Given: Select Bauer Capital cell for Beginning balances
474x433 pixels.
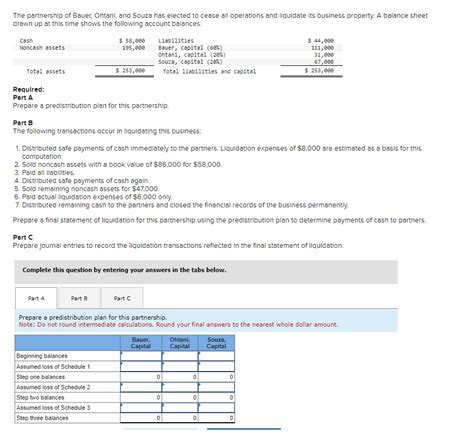Looking at the screenshot, I should point(141,356).
